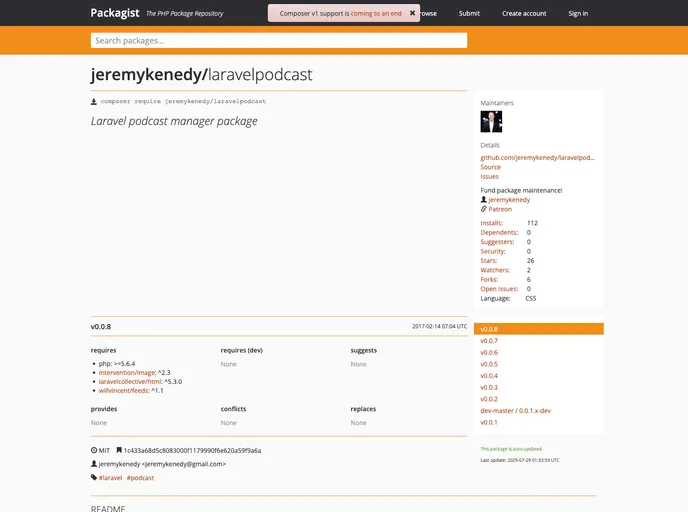The height and width of the screenshot is (512, 688).
Task: Select version v0.0.2
Action: (489, 399)
